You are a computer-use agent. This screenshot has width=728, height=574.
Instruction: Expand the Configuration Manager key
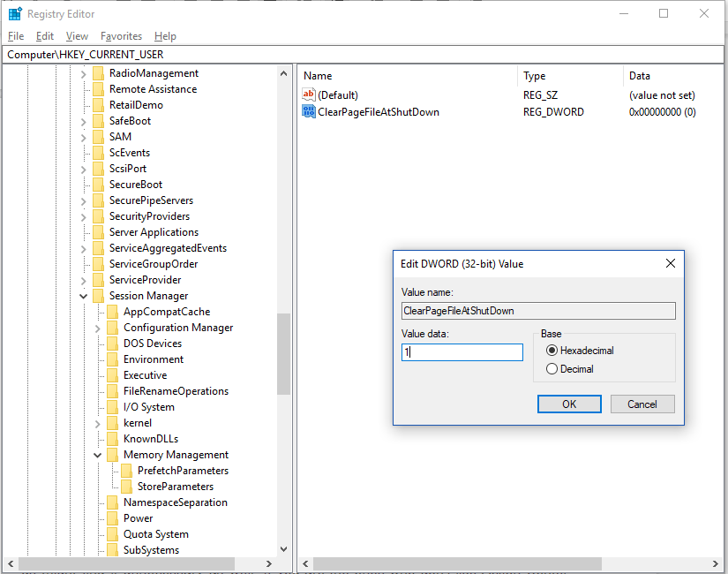pyautogui.click(x=97, y=327)
